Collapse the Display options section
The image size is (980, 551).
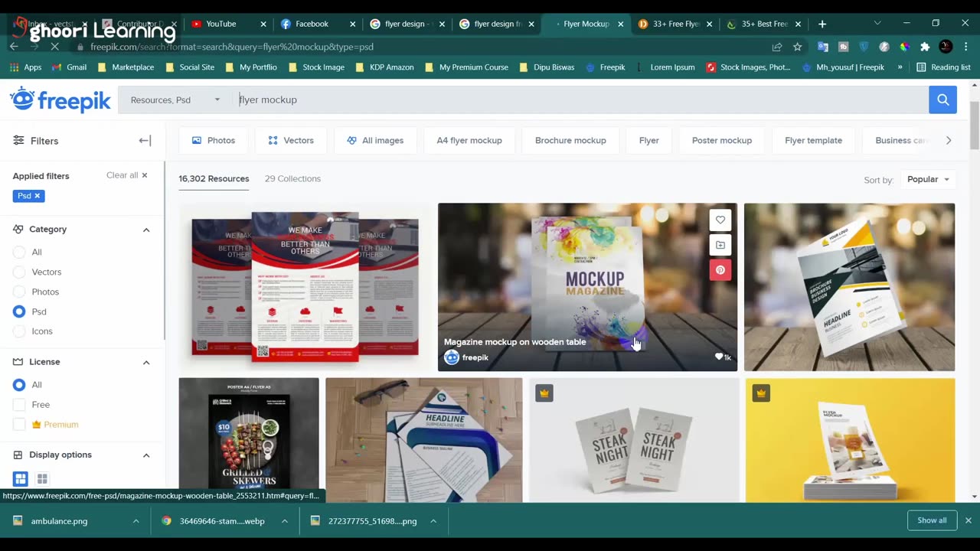[146, 455]
